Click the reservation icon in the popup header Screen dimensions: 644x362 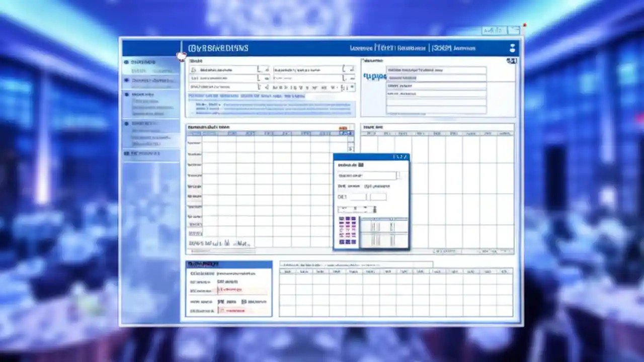pos(360,164)
